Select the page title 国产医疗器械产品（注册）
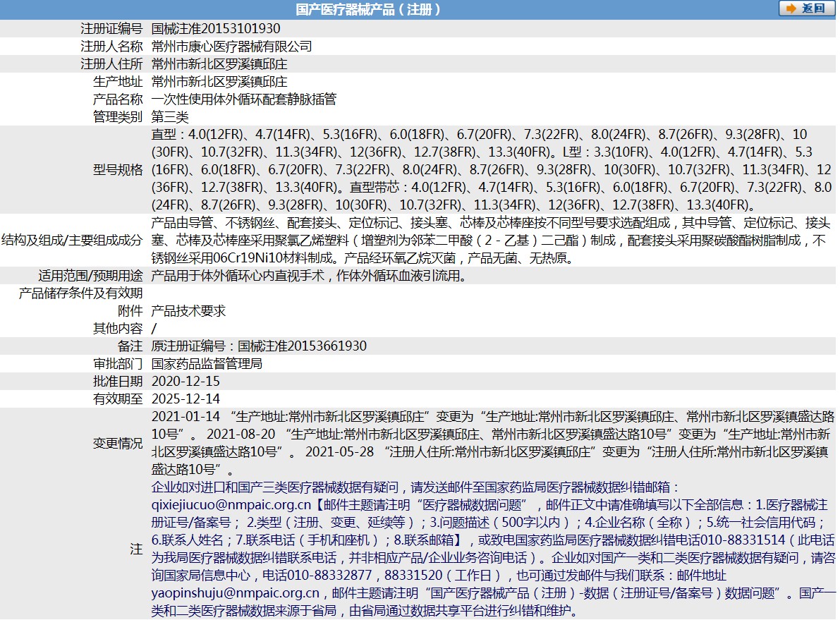 click(x=367, y=9)
